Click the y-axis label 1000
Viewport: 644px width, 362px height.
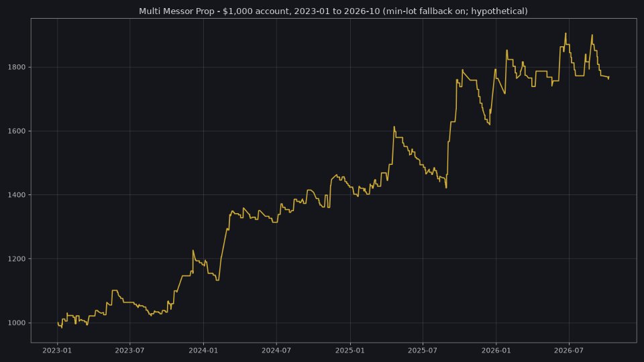pyautogui.click(x=16, y=323)
